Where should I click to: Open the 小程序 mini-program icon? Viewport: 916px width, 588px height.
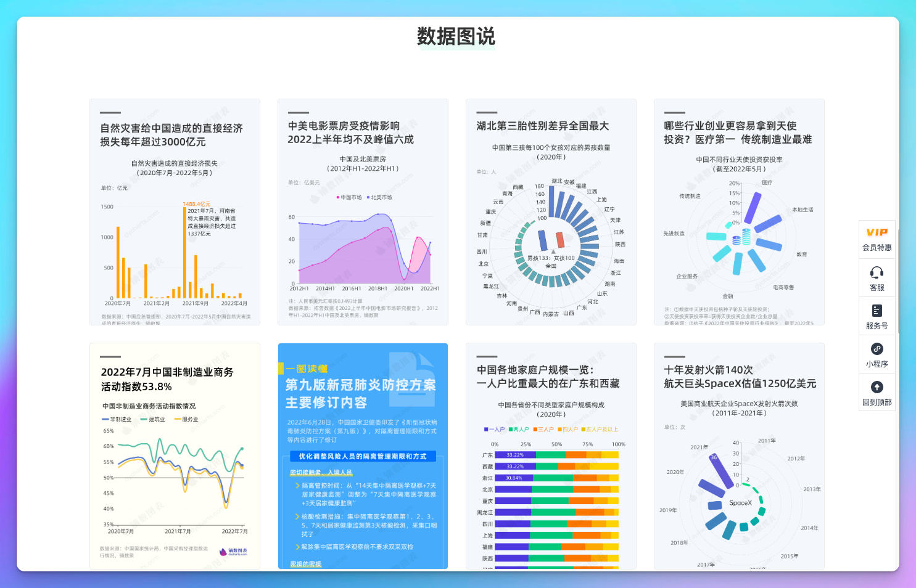(877, 349)
